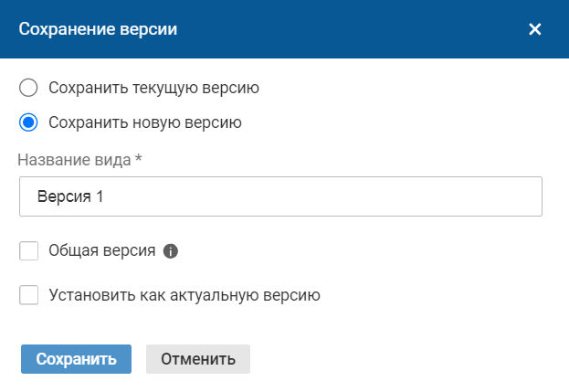Tick the Установить как актуальную версию checkbox
569x392 pixels.
pos(28,295)
